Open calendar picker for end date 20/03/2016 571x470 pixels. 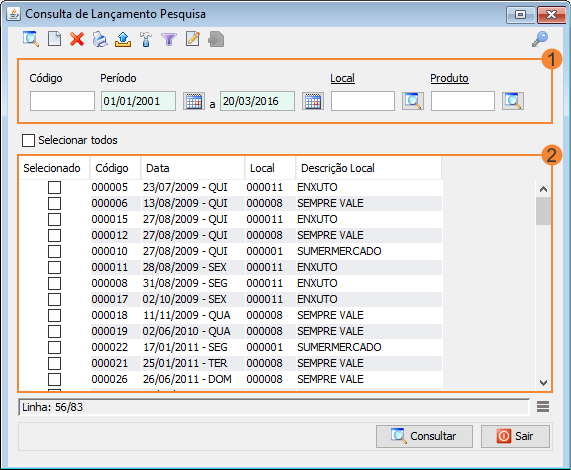click(x=313, y=101)
